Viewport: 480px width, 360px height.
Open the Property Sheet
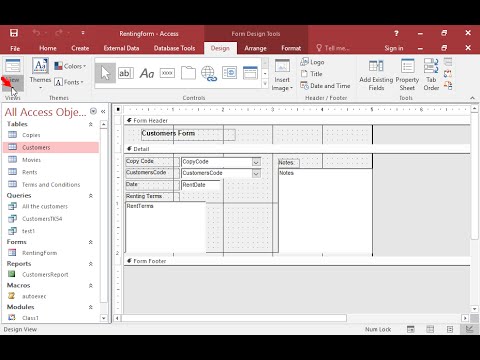point(407,75)
